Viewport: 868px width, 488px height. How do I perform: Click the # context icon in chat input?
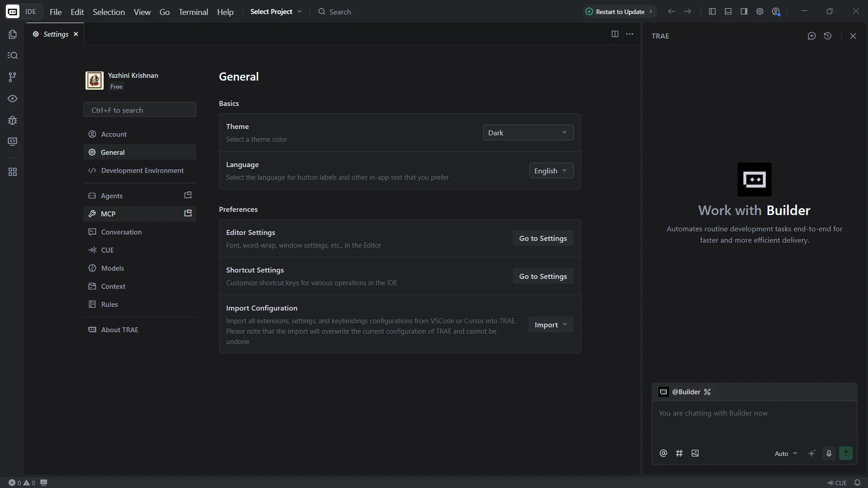(679, 453)
